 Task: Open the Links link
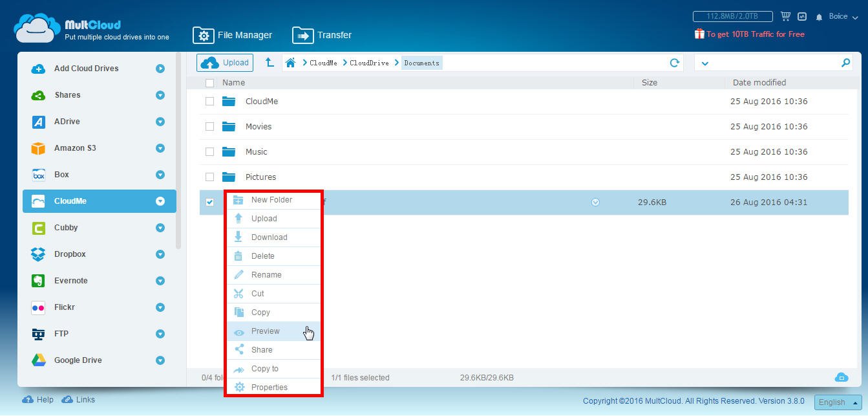pos(78,400)
